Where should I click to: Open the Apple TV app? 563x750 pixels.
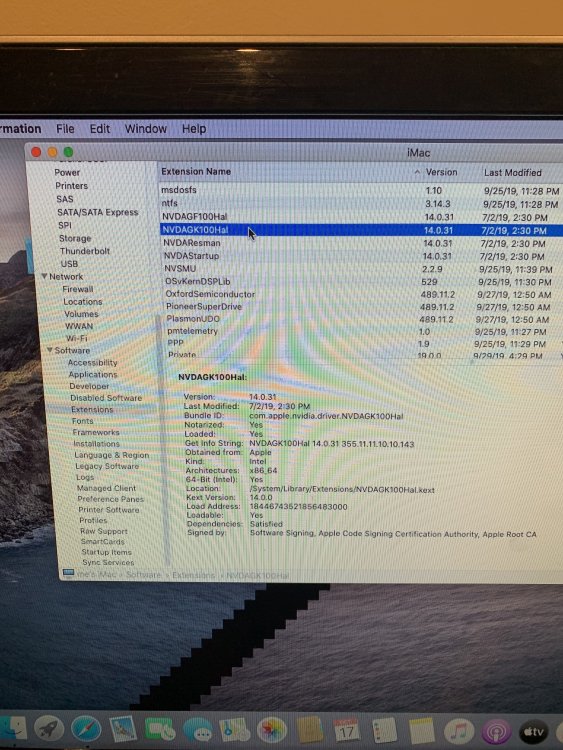coord(533,731)
